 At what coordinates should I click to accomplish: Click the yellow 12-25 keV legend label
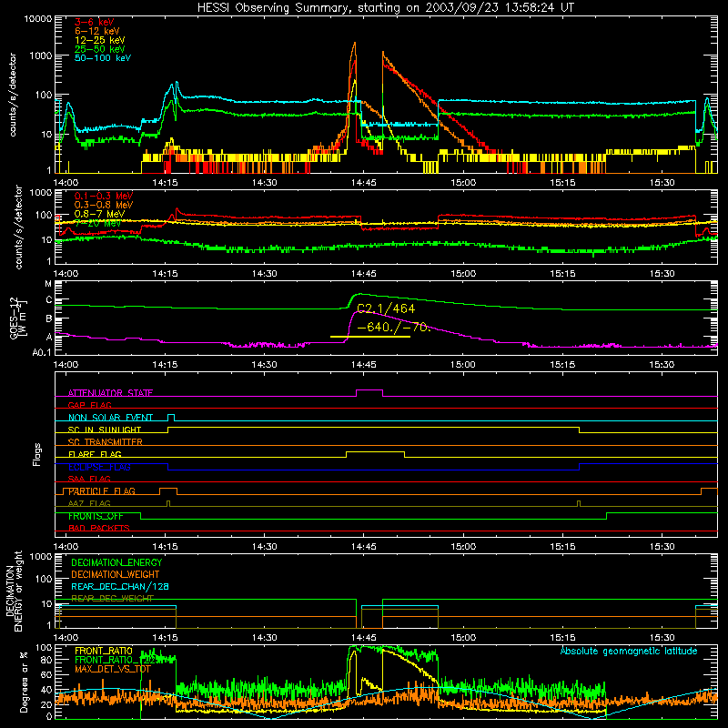pyautogui.click(x=99, y=40)
